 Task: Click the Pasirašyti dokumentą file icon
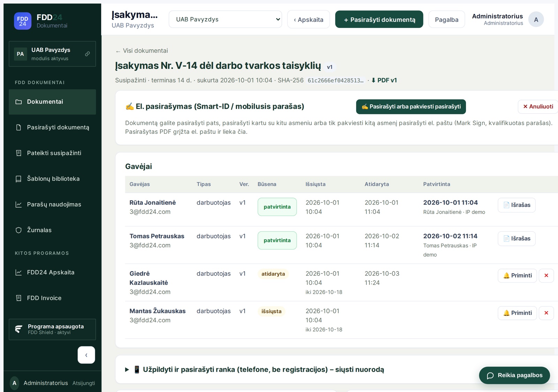click(x=18, y=128)
